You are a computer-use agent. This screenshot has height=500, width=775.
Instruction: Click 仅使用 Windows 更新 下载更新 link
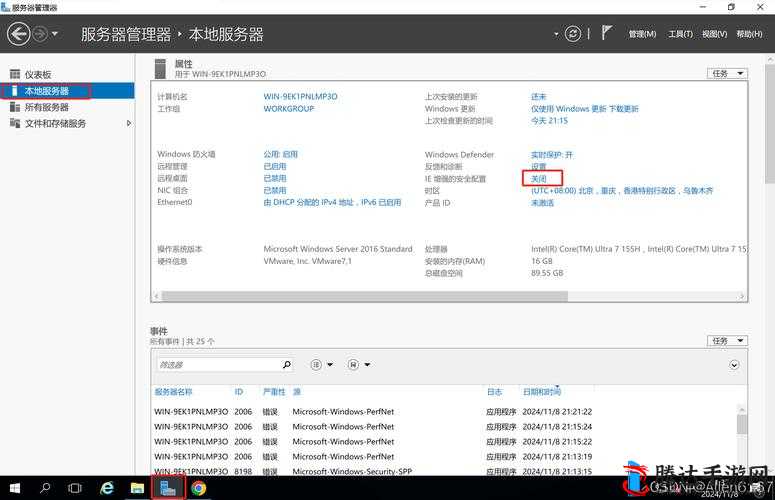click(585, 109)
